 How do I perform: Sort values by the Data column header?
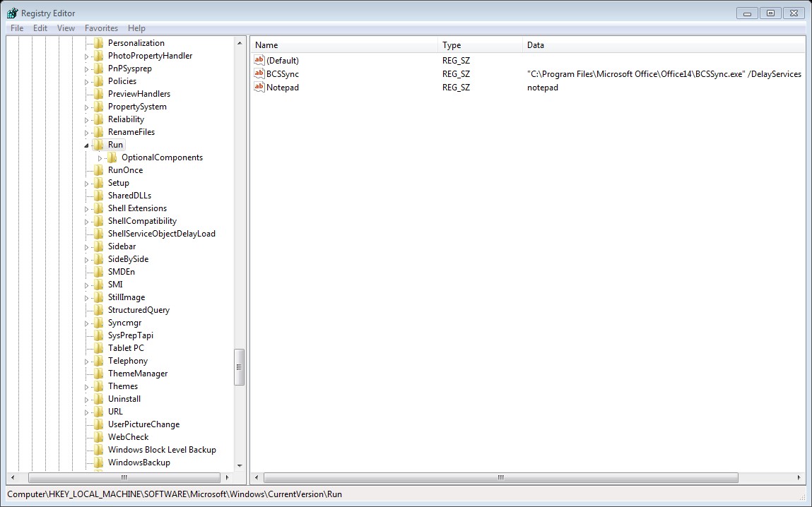point(664,45)
